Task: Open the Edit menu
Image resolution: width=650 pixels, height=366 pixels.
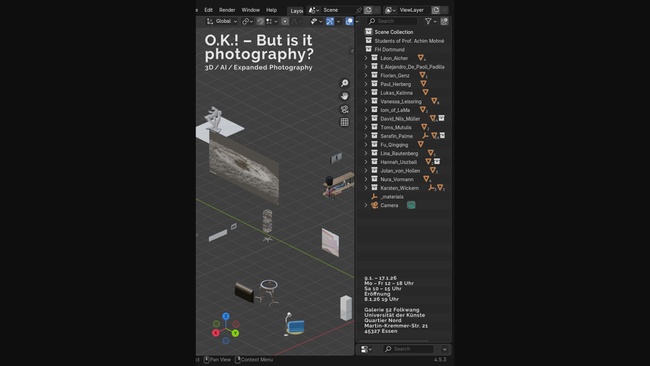Action: (208, 10)
